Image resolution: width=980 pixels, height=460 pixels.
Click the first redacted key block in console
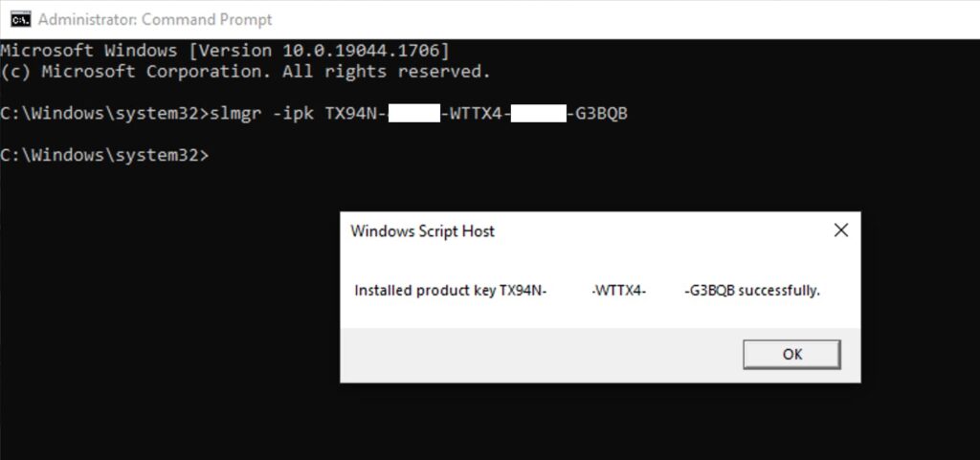[x=412, y=114]
